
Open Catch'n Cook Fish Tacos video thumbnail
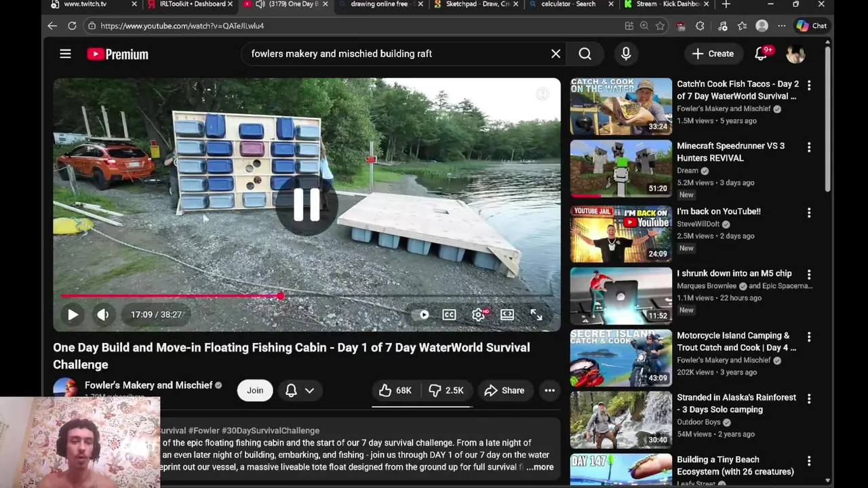coord(621,106)
